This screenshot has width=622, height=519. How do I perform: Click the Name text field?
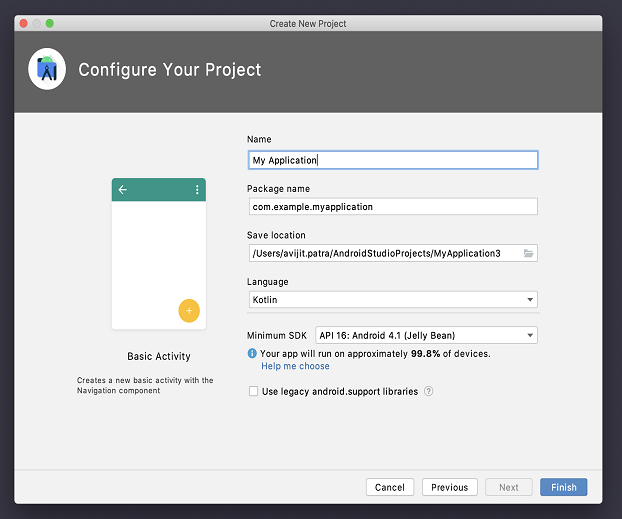point(392,160)
